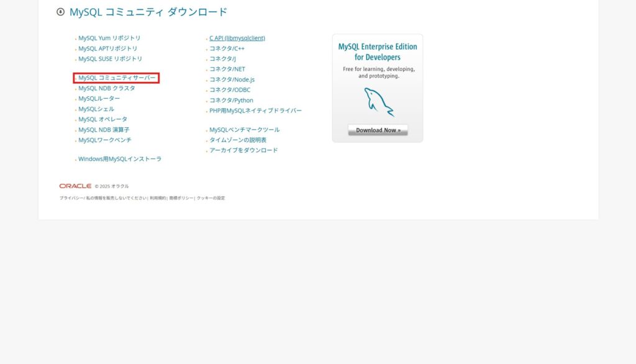
Task: Open the MySQLワークベンチ download link
Action: point(104,140)
